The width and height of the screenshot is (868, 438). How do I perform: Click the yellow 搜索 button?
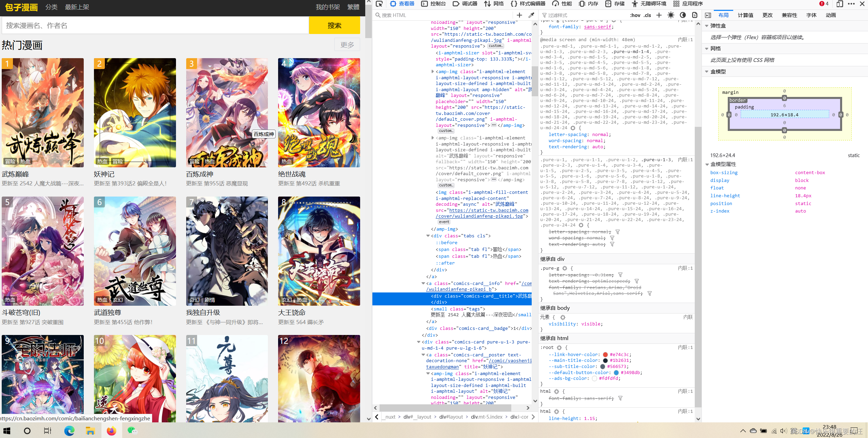pos(334,26)
